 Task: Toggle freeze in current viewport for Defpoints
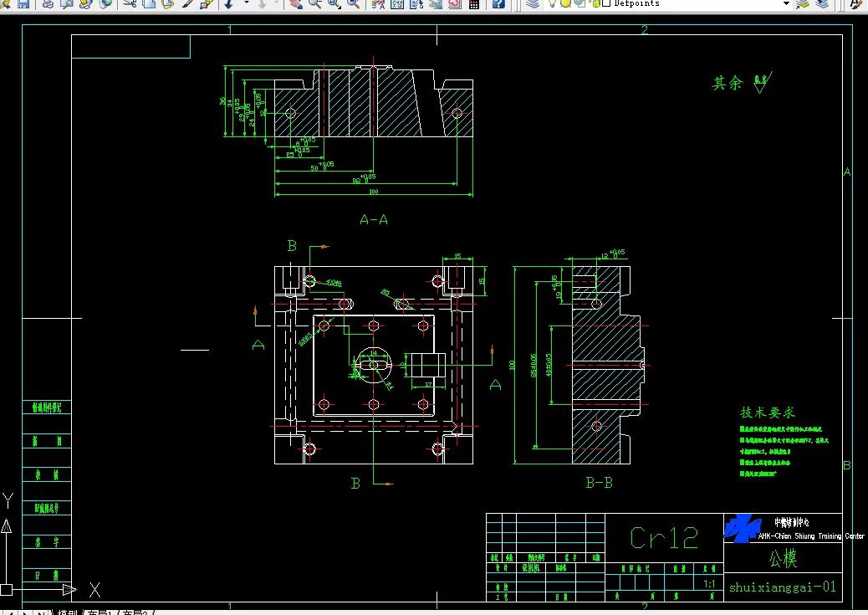(580, 3)
